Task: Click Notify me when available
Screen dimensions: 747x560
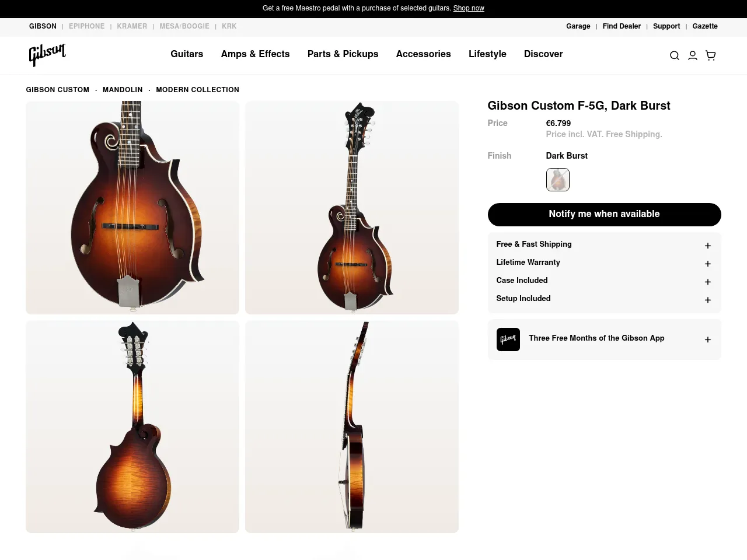Action: (x=604, y=214)
